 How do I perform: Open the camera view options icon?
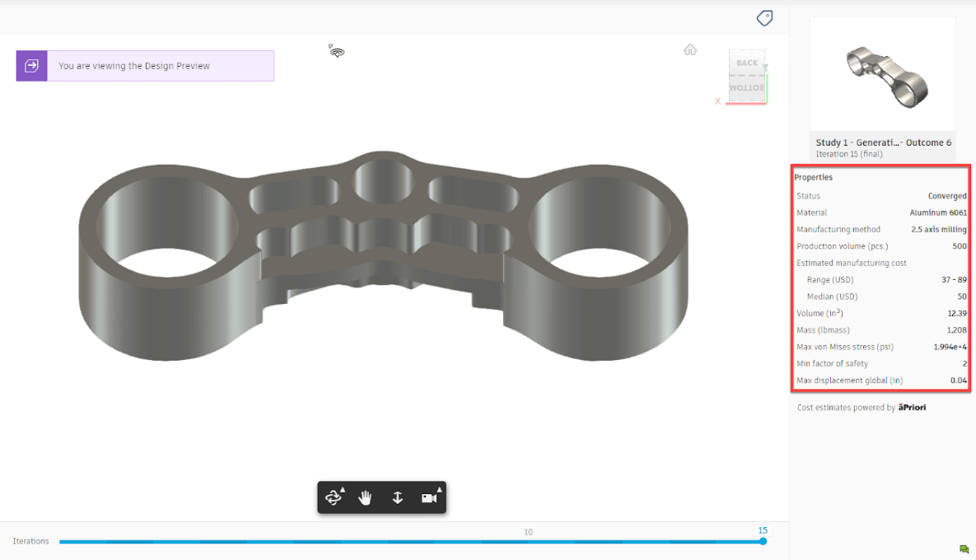(431, 497)
